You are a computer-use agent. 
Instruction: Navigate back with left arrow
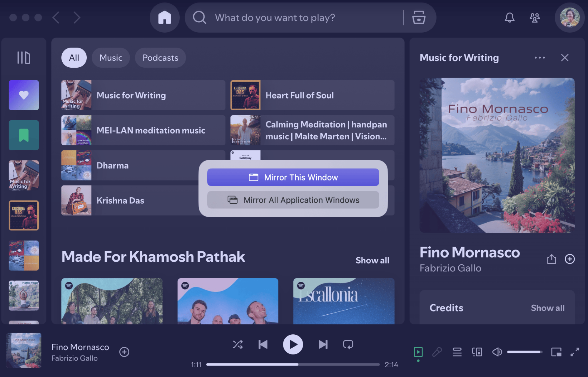56,18
